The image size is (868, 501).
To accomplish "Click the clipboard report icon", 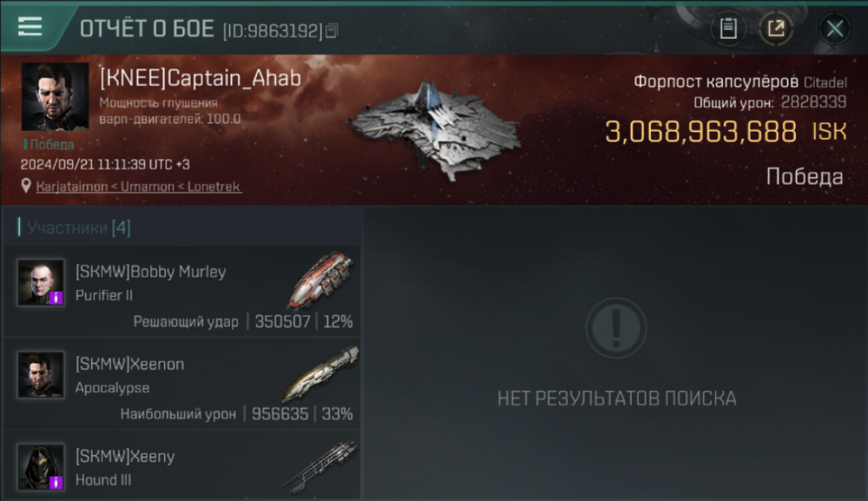I will pyautogui.click(x=728, y=29).
